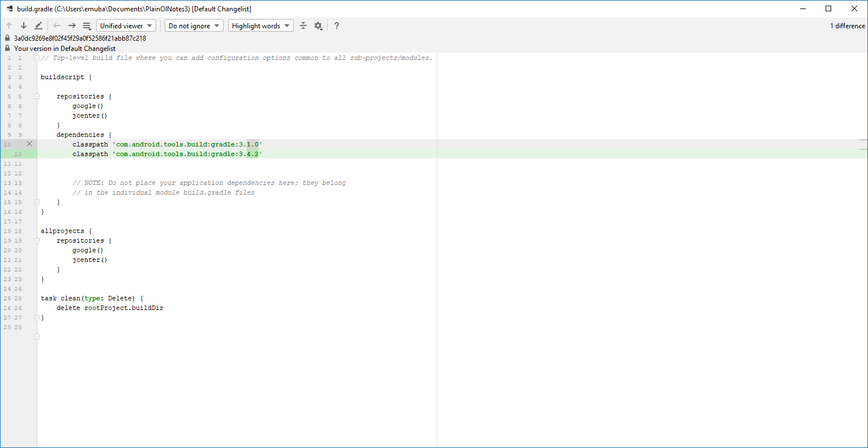Click comment about individual module build.gradle files

(164, 192)
